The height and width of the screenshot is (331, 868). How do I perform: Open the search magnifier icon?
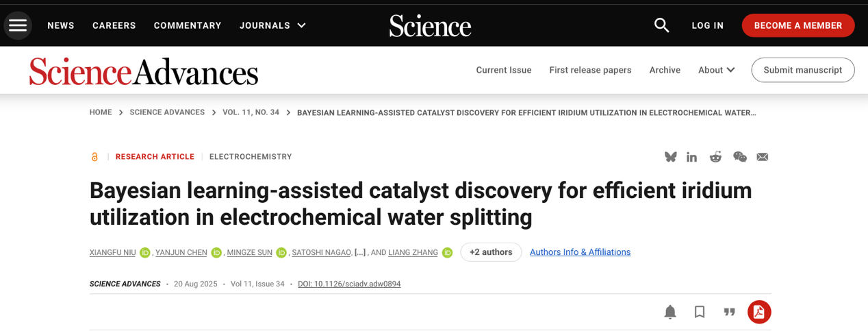coord(661,25)
